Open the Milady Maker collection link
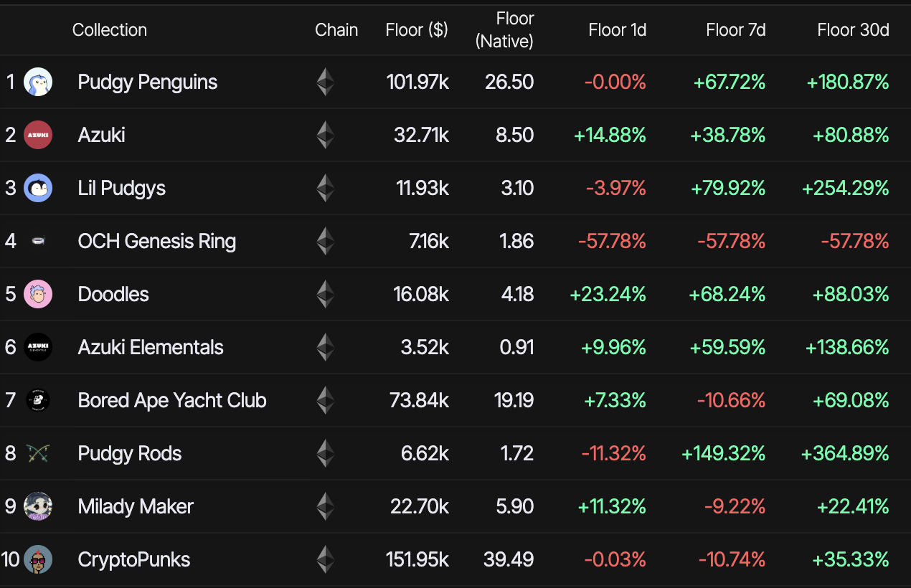911x588 pixels. coord(136,506)
